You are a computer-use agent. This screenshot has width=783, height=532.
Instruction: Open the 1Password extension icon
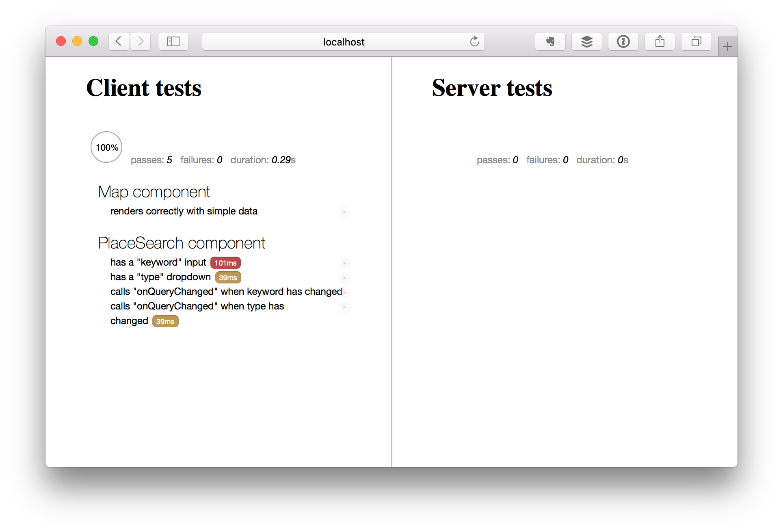tap(623, 41)
